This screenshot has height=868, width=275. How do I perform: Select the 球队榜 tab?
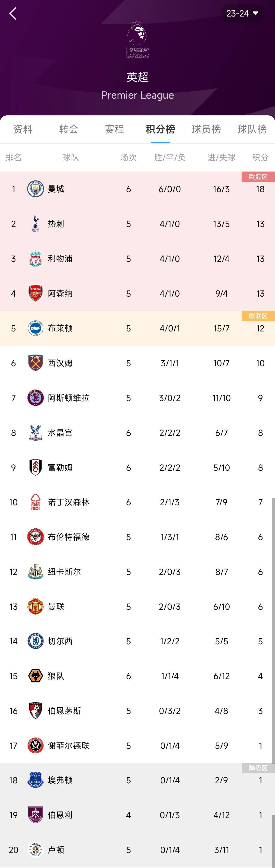click(252, 129)
